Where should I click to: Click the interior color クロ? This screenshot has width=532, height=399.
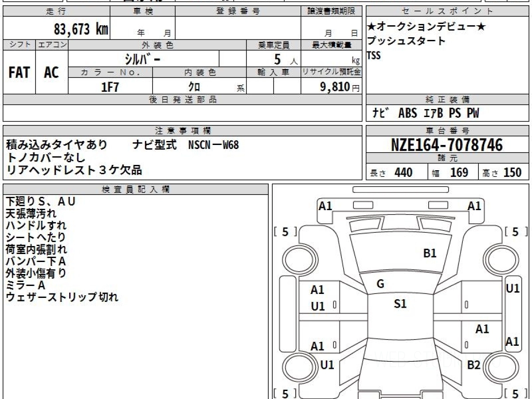pyautogui.click(x=194, y=87)
